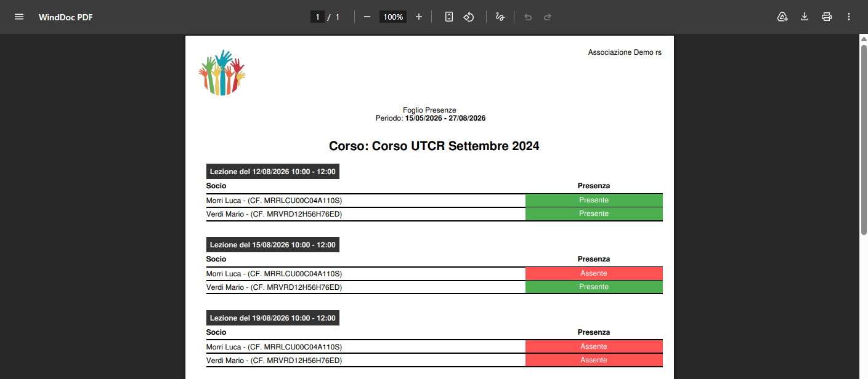Click the scrollbar up arrow
Screen dimensions: 868x379
click(x=864, y=38)
